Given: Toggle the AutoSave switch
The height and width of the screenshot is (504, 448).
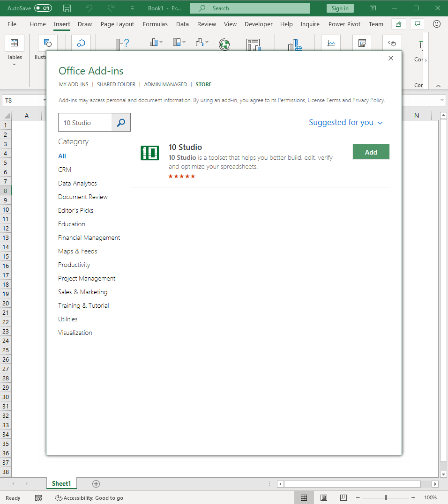Looking at the screenshot, I should 43,8.
